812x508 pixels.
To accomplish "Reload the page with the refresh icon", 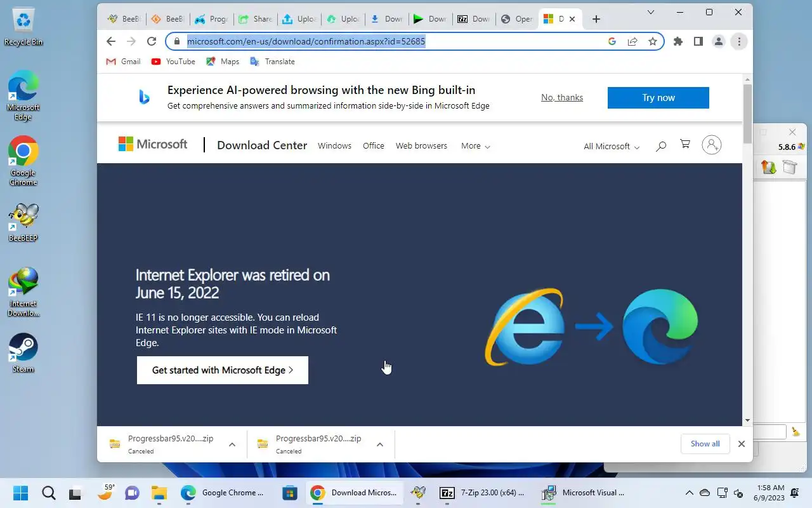I will [x=151, y=41].
